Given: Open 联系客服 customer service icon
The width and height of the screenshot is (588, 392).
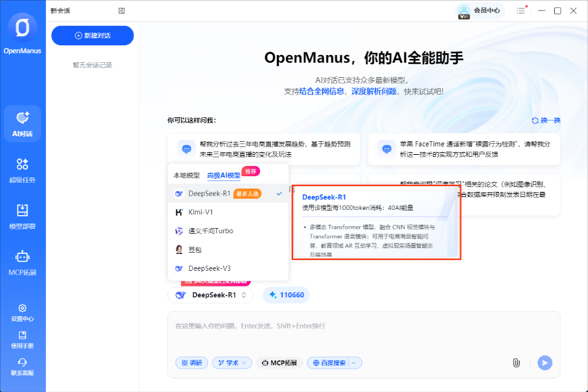Looking at the screenshot, I should (x=22, y=367).
